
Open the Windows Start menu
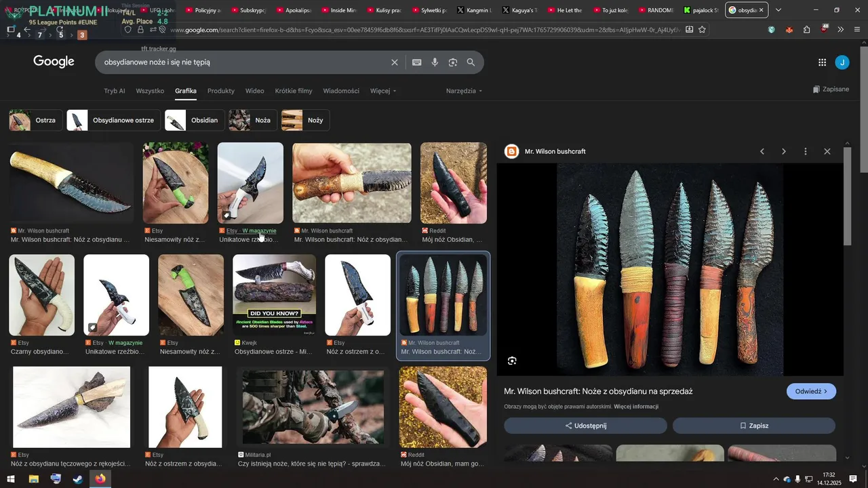pos(11,479)
